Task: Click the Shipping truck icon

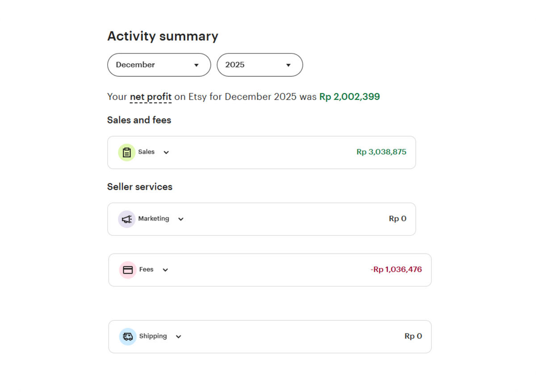Action: (x=128, y=337)
